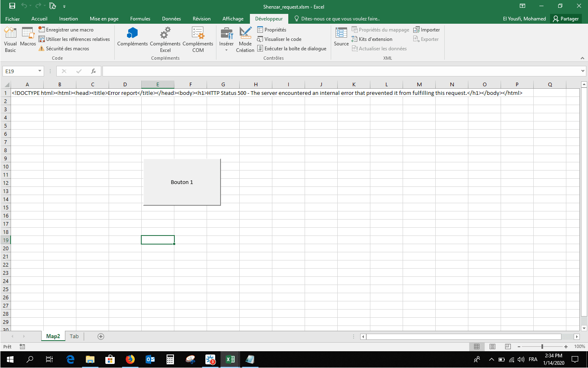Toggle Mode Création design mode
The width and height of the screenshot is (588, 368).
click(x=245, y=39)
